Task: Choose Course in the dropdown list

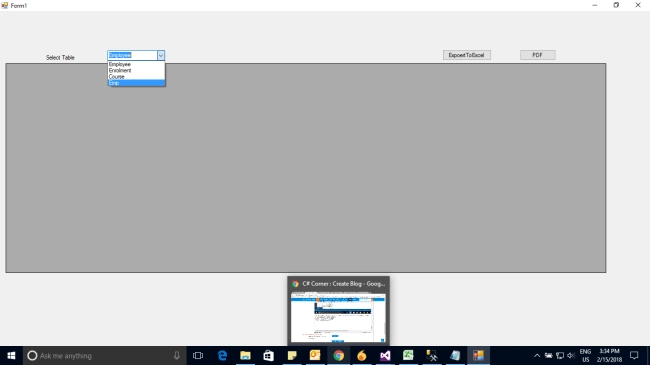Action: pyautogui.click(x=136, y=77)
